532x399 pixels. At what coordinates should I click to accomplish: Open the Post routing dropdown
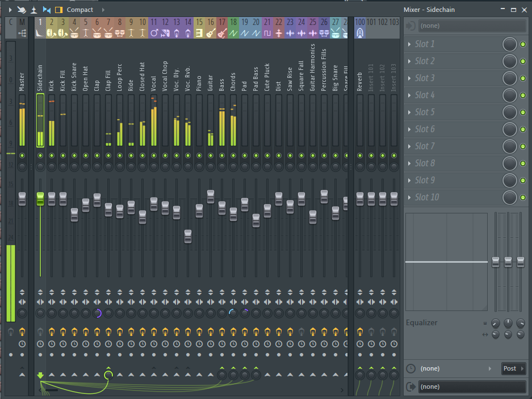pos(513,368)
